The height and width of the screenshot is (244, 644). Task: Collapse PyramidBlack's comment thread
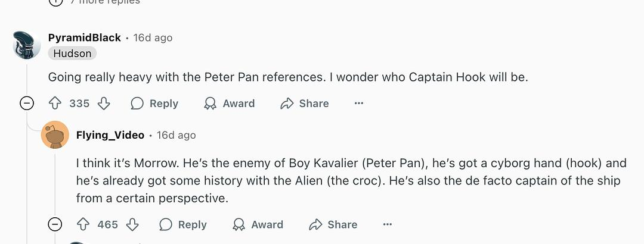[x=27, y=104]
